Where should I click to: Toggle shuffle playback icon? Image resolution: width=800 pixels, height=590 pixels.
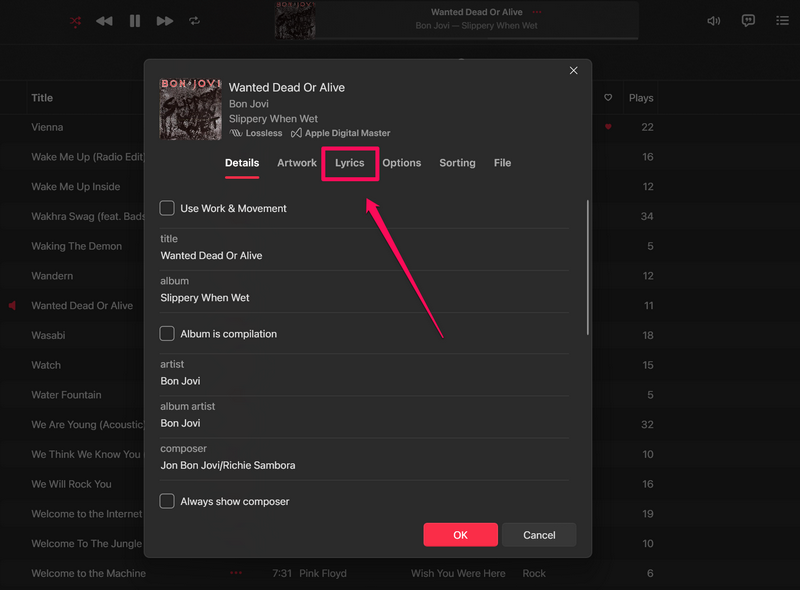76,21
